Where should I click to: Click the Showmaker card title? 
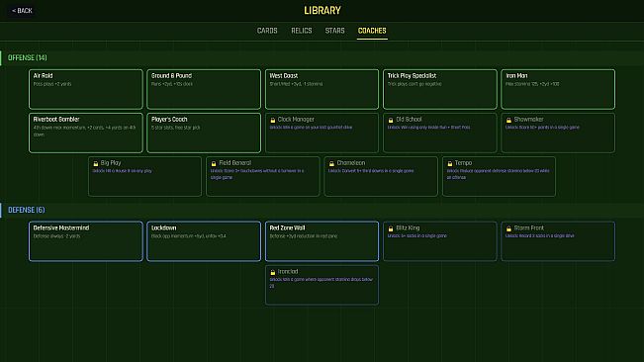pyautogui.click(x=528, y=120)
